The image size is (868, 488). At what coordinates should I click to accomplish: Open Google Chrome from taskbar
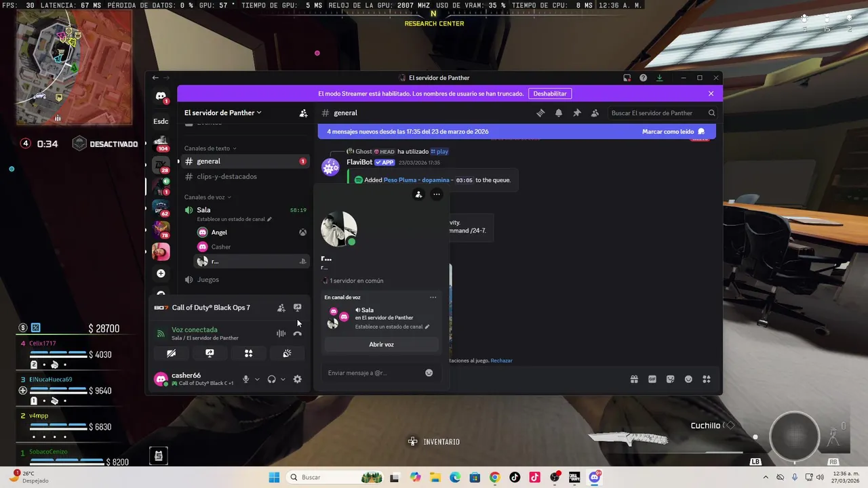click(494, 477)
